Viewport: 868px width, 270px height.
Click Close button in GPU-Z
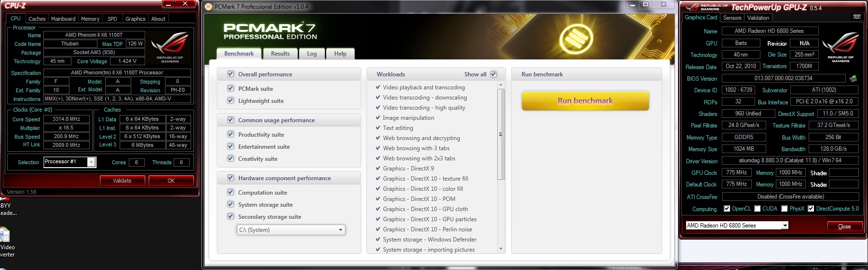tap(844, 227)
